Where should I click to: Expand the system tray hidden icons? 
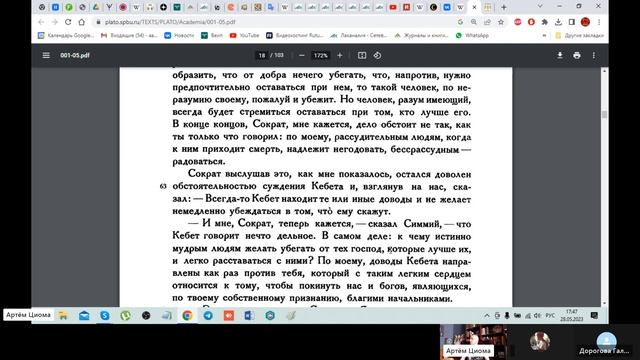pyautogui.click(x=487, y=315)
